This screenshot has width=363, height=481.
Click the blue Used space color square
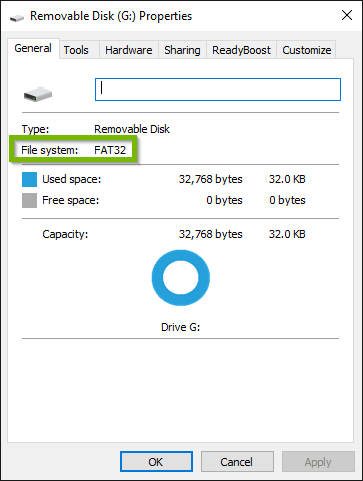point(29,179)
